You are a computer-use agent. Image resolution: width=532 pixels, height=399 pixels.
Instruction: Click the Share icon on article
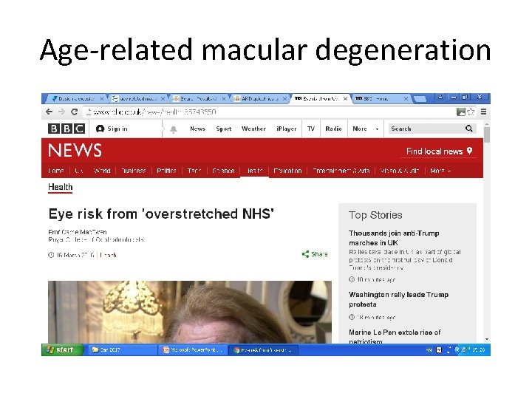pyautogui.click(x=305, y=254)
